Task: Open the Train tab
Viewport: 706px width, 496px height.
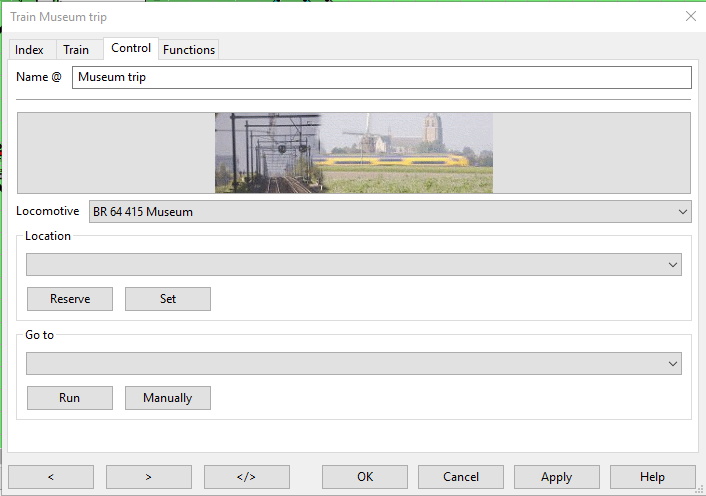Action: (x=76, y=50)
